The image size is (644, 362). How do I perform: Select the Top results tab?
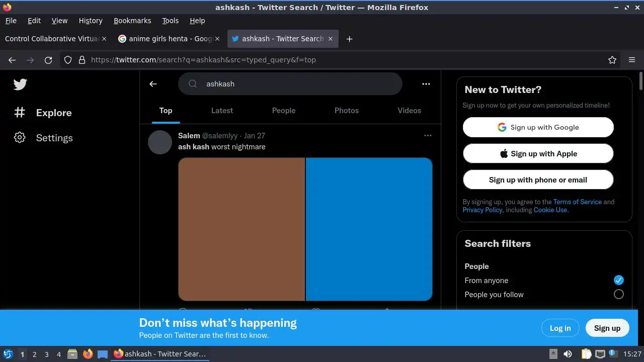pos(166,111)
